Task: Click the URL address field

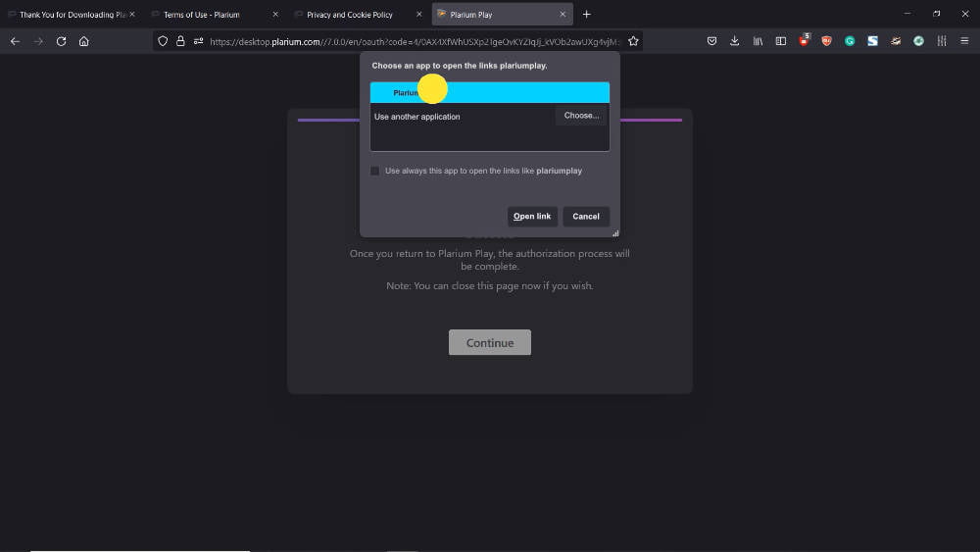Action: tap(414, 41)
